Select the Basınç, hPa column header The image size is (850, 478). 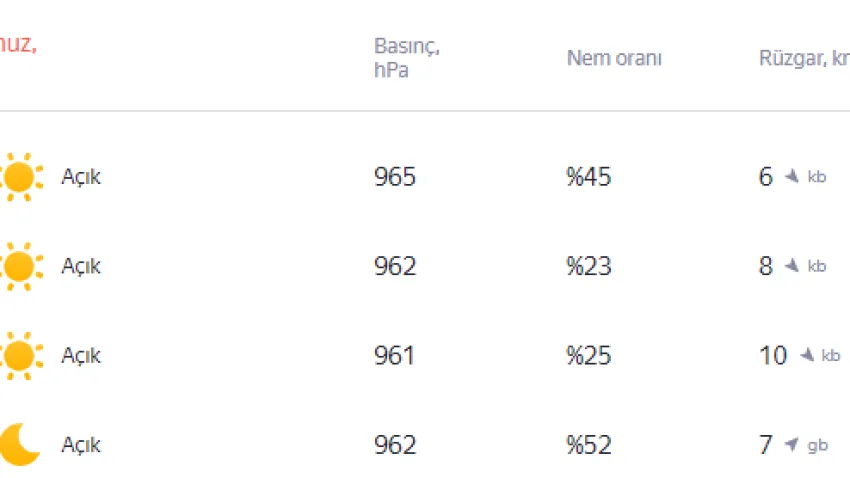[x=407, y=58]
